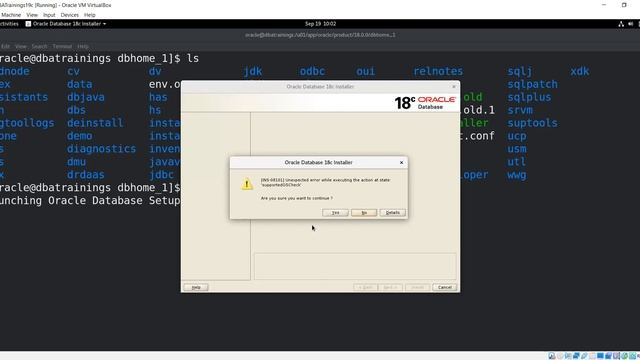Click the 'utl' directory name

click(x=517, y=162)
